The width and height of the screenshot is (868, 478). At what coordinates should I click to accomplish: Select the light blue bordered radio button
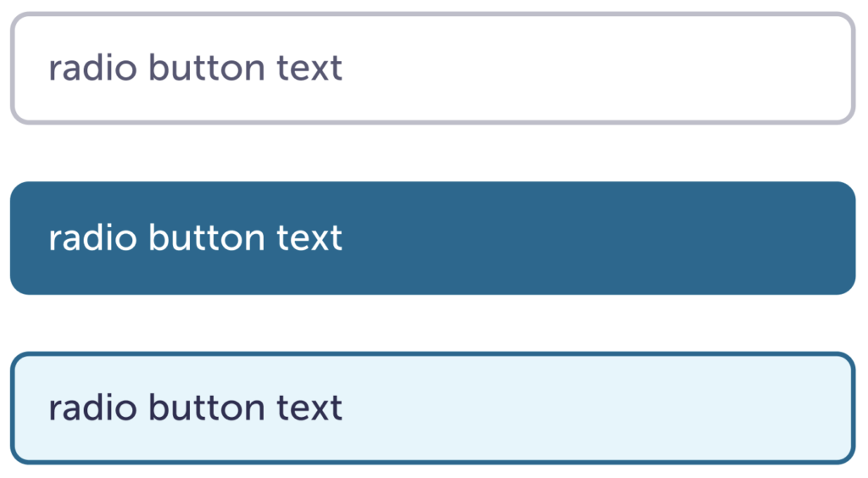[432, 409]
